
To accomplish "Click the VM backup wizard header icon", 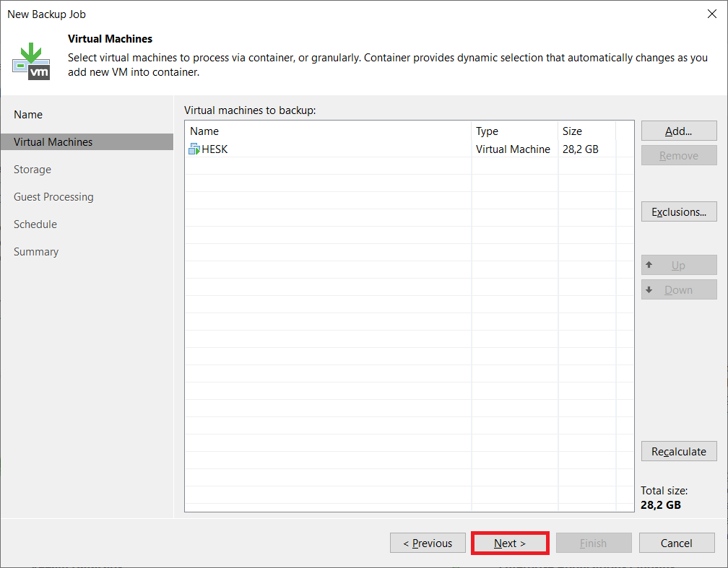I will [31, 61].
